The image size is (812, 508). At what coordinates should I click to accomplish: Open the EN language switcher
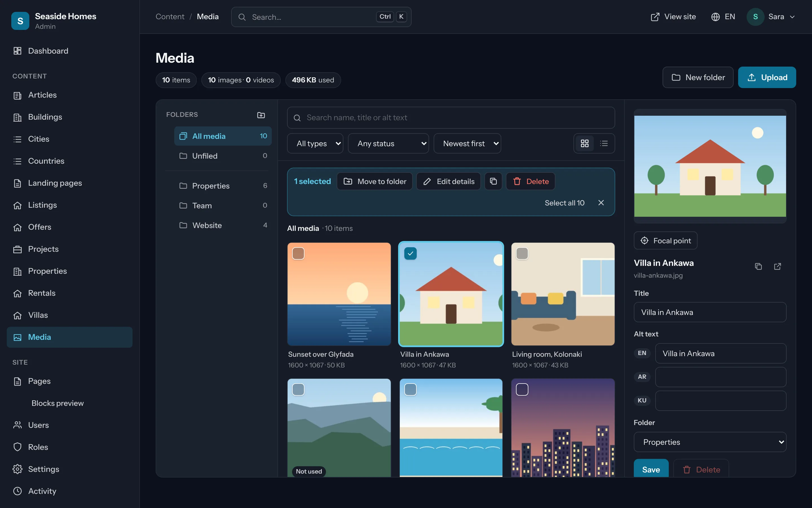(x=723, y=17)
